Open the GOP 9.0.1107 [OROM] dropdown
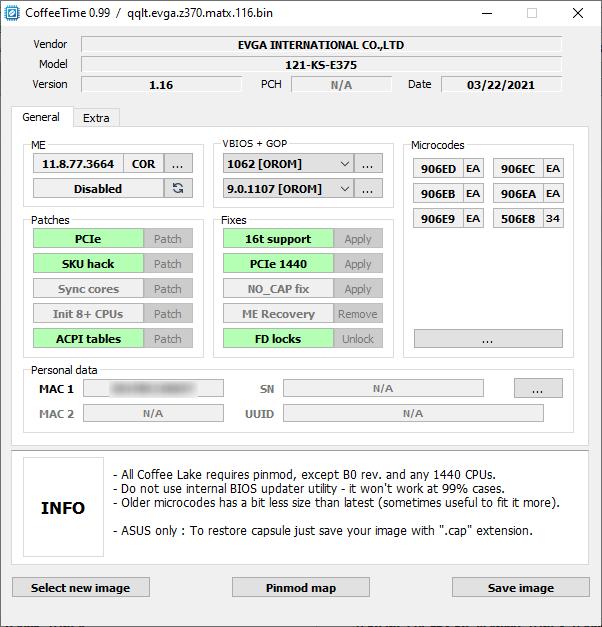The width and height of the screenshot is (602, 627). click(288, 188)
